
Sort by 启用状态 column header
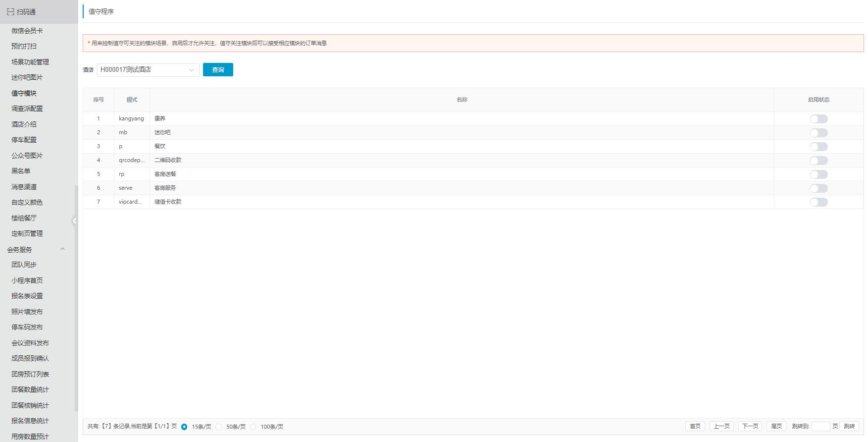[818, 100]
